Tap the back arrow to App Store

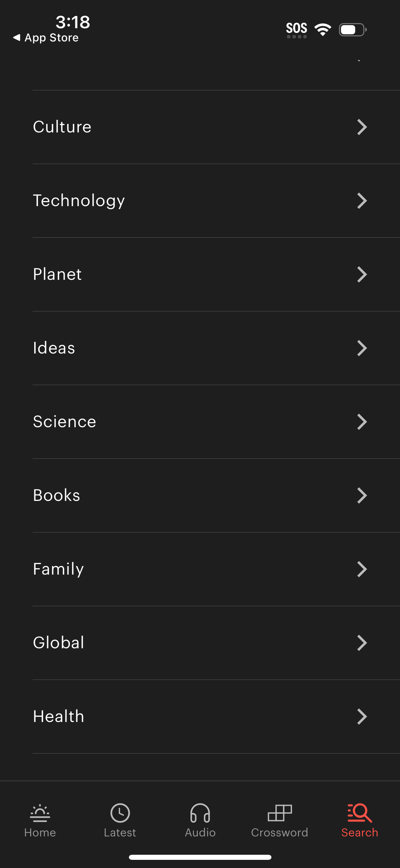tap(16, 37)
